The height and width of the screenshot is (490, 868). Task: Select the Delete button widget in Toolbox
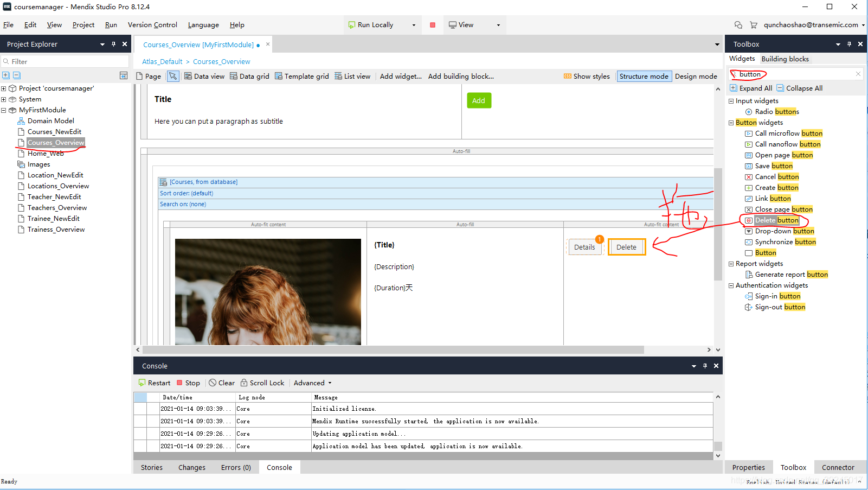click(772, 220)
